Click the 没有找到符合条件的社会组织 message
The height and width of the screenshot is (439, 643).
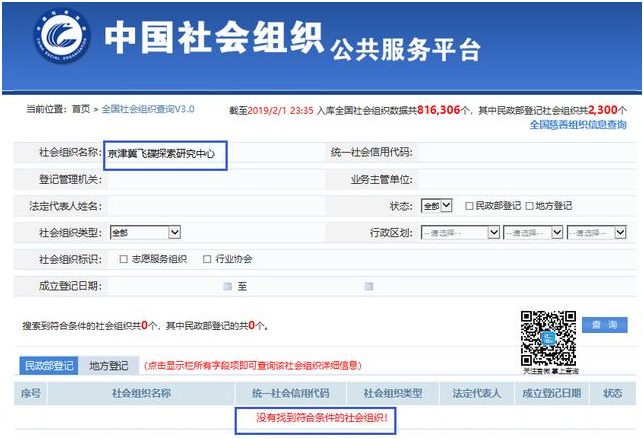(x=322, y=418)
